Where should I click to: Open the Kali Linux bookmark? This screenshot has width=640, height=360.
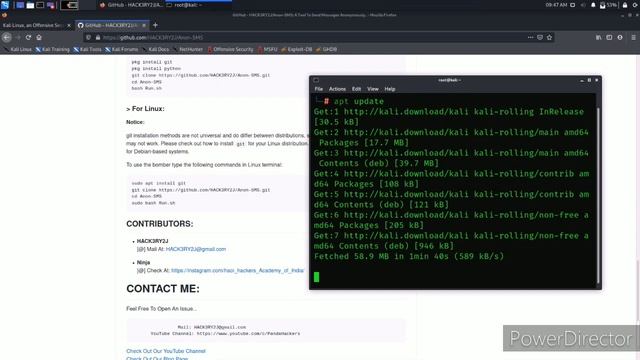18,49
